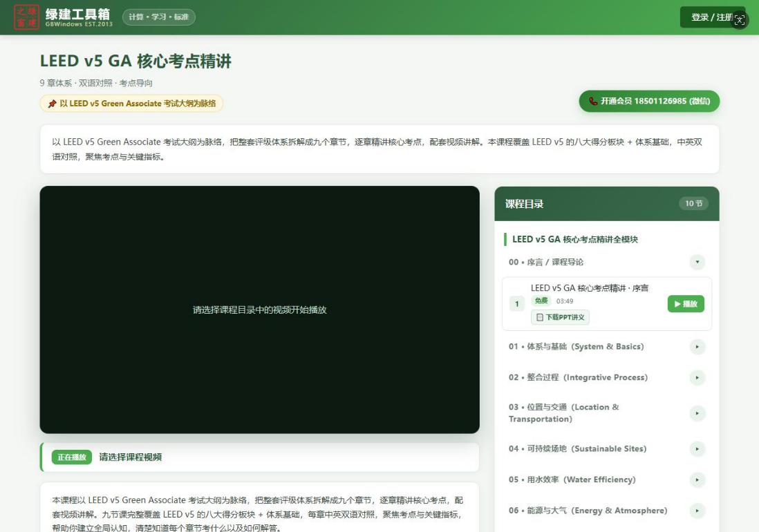Click the 免费 free tag on lesson 1
This screenshot has height=532, width=759.
[x=541, y=301]
